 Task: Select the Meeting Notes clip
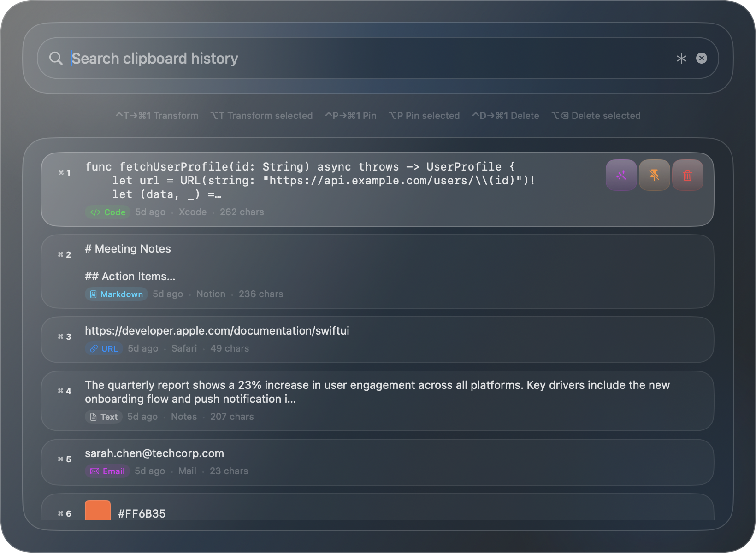[x=378, y=271]
